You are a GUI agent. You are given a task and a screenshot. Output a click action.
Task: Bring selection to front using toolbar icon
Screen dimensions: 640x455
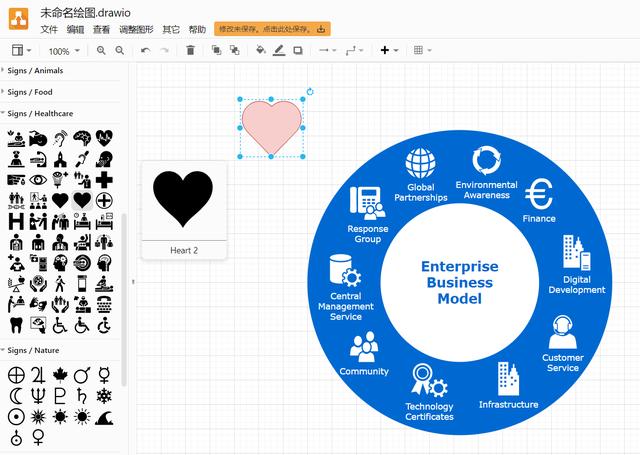(216, 50)
